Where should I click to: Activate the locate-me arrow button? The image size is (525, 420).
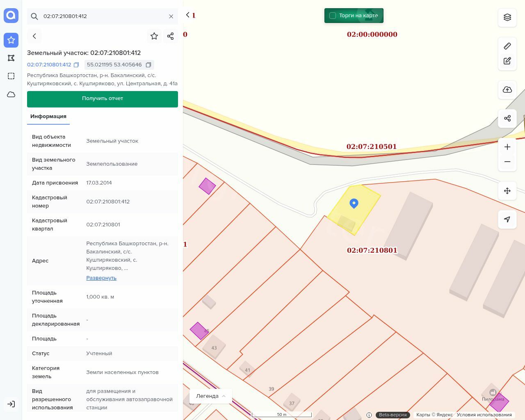tap(507, 219)
